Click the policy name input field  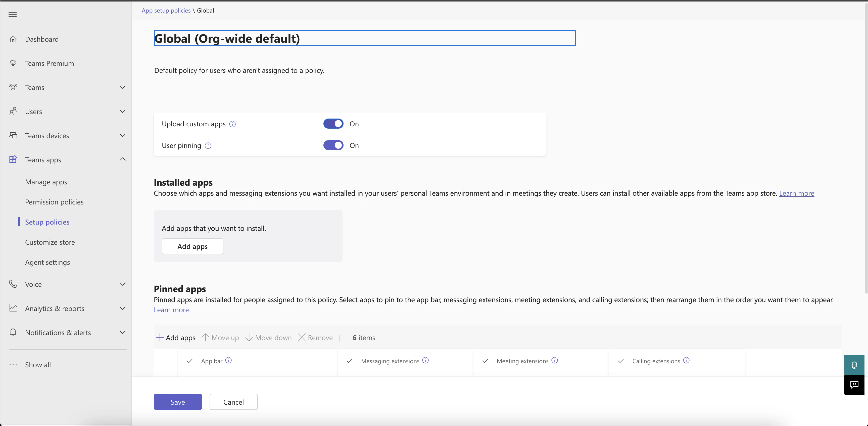tap(365, 38)
